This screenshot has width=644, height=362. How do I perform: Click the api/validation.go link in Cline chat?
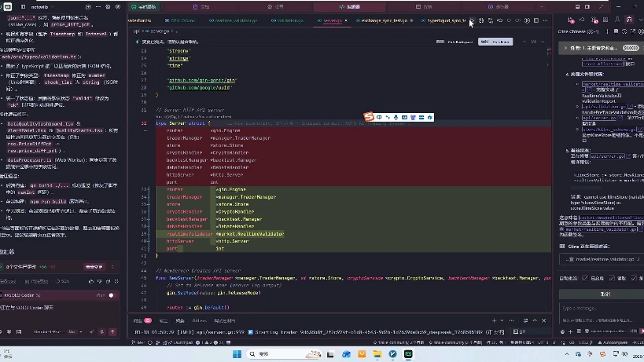pyautogui.click(x=603, y=107)
